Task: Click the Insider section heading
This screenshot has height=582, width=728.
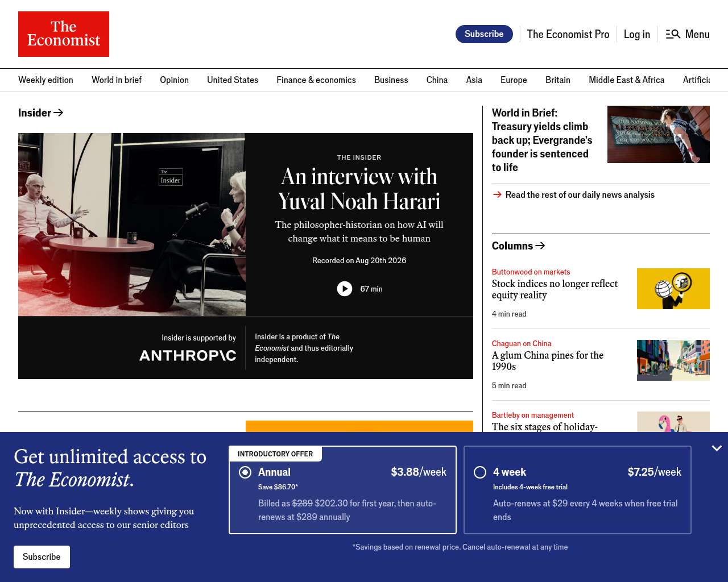Action: (x=35, y=113)
